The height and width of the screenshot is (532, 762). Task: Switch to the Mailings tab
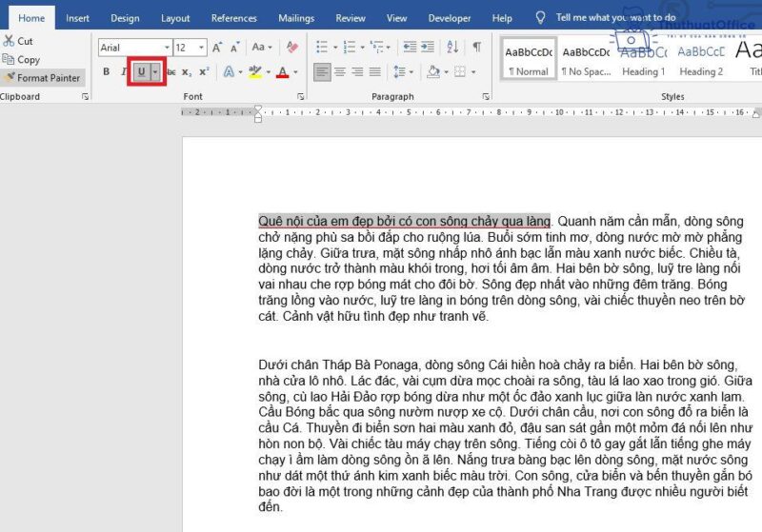pyautogui.click(x=296, y=18)
